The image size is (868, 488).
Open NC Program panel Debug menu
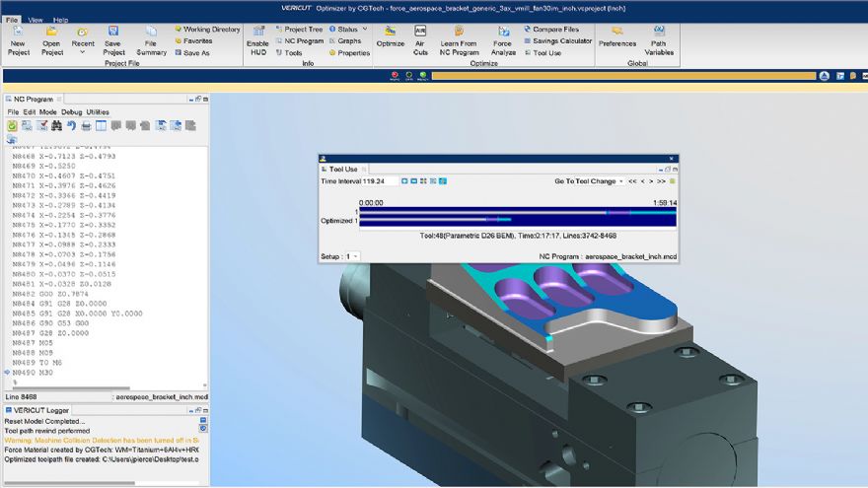[x=71, y=112]
